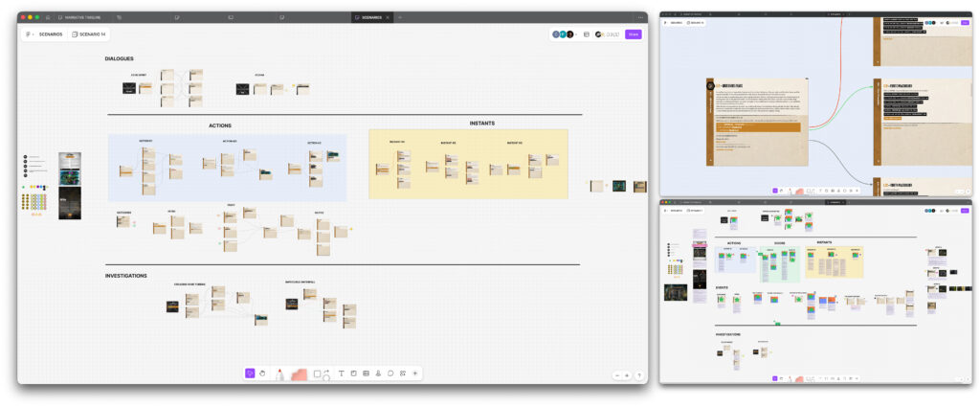Zoom out with the minus button
Image resolution: width=980 pixels, height=407 pixels.
(x=617, y=375)
